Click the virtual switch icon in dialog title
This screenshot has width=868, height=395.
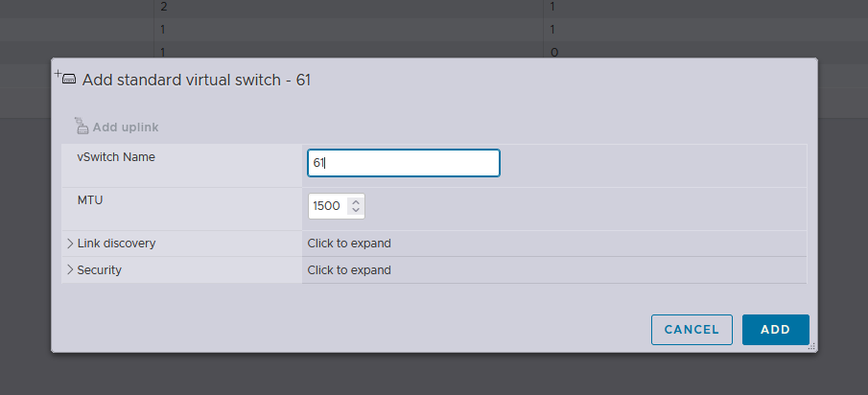[x=68, y=80]
